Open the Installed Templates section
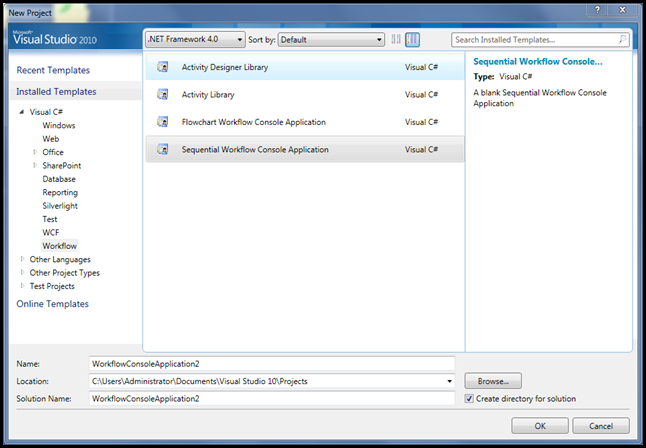Viewport: 646px width, 448px height. coord(56,91)
